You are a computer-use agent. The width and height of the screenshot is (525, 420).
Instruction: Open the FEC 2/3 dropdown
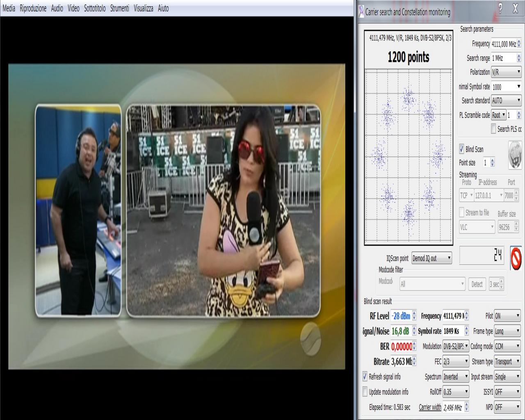click(x=456, y=361)
